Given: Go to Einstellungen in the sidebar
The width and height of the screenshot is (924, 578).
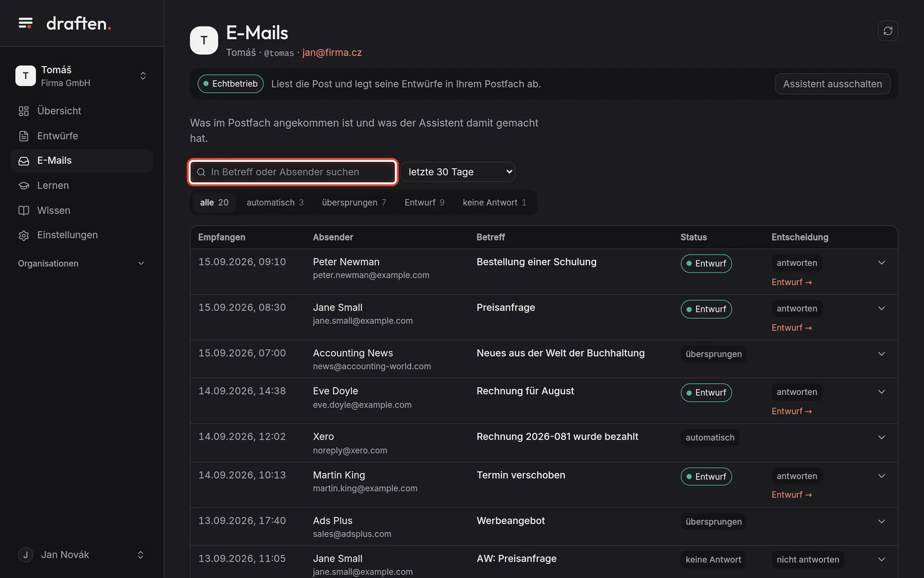Looking at the screenshot, I should tap(82, 235).
